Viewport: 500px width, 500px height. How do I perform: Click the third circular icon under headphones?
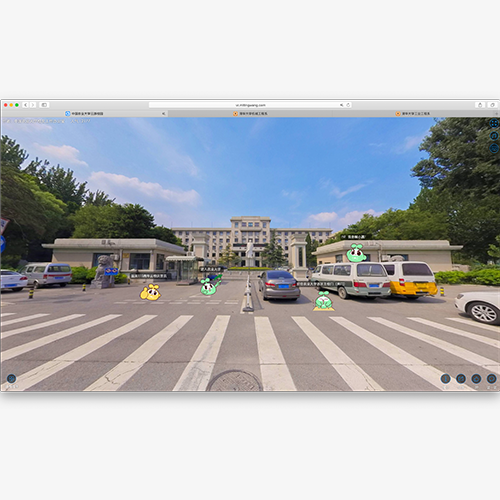494,148
